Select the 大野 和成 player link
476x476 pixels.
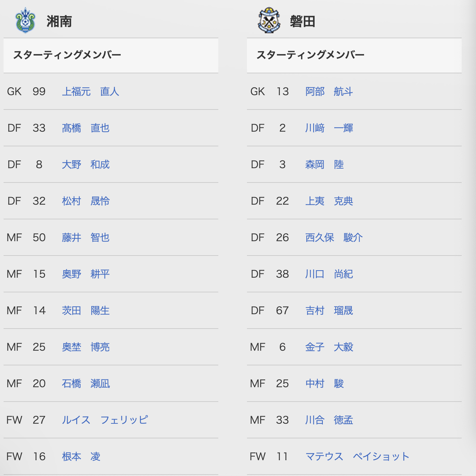[86, 165]
